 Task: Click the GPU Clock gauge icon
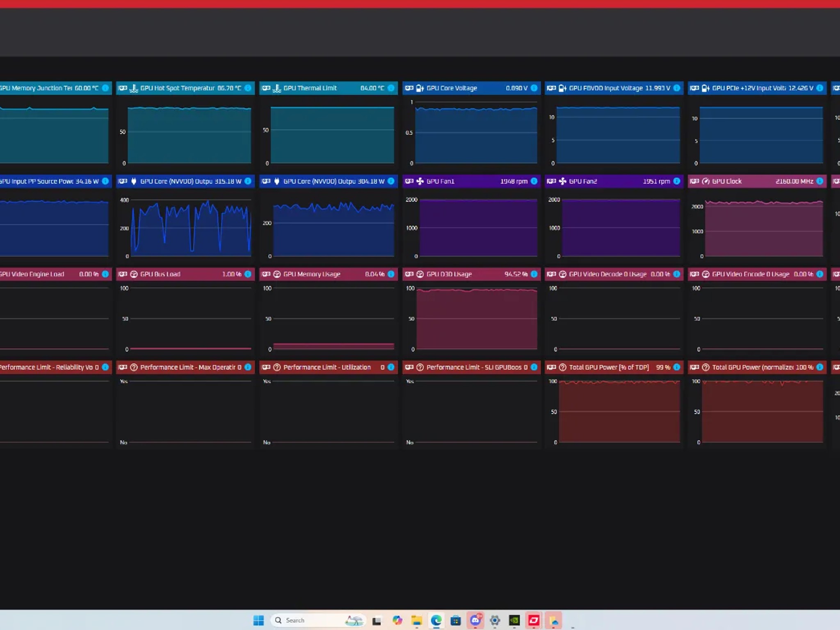click(x=706, y=181)
